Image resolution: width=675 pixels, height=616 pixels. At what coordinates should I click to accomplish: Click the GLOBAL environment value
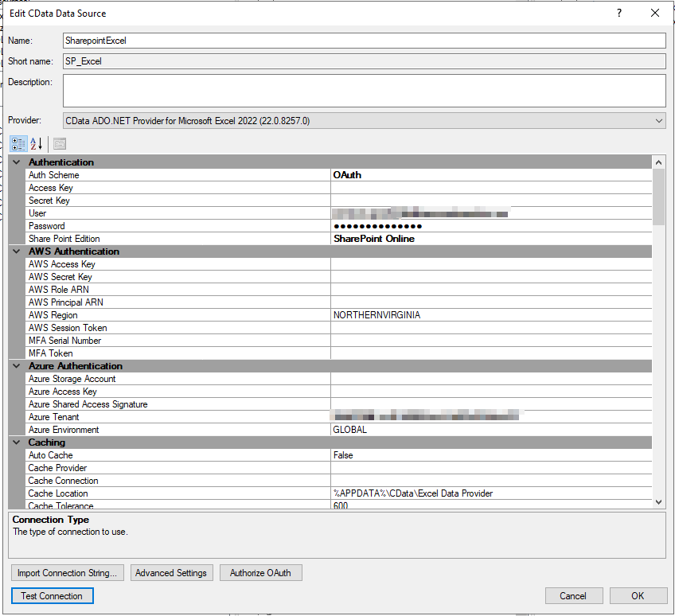491,430
